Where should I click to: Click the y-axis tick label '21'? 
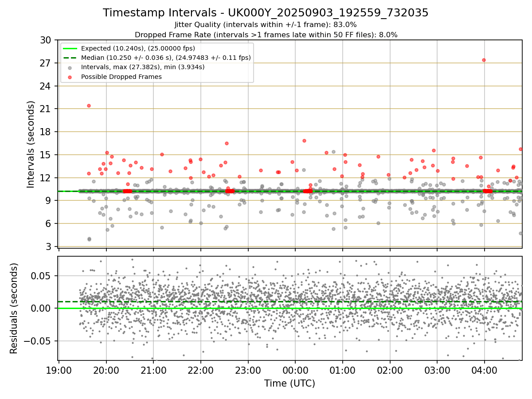[46, 109]
